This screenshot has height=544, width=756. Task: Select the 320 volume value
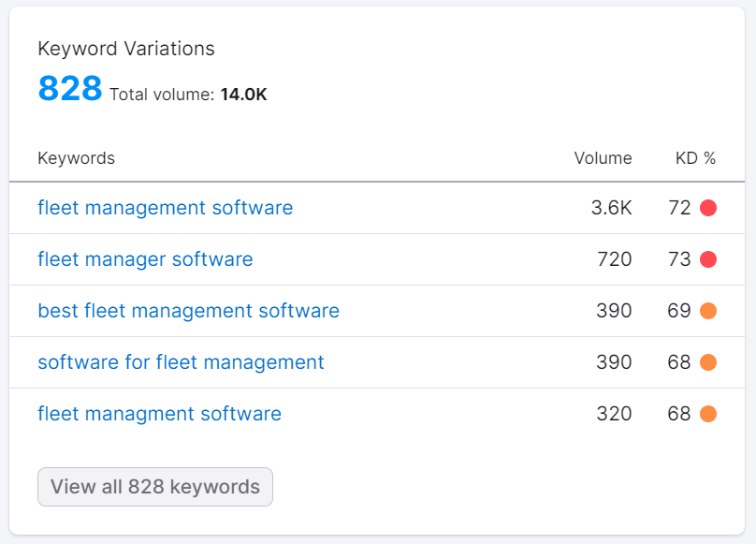(x=614, y=414)
